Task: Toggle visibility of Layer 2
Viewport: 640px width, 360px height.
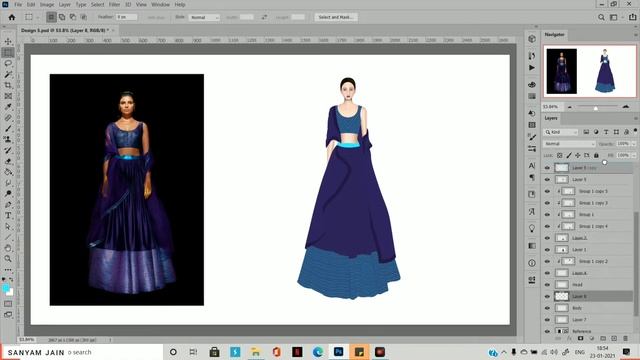Action: pos(547,238)
